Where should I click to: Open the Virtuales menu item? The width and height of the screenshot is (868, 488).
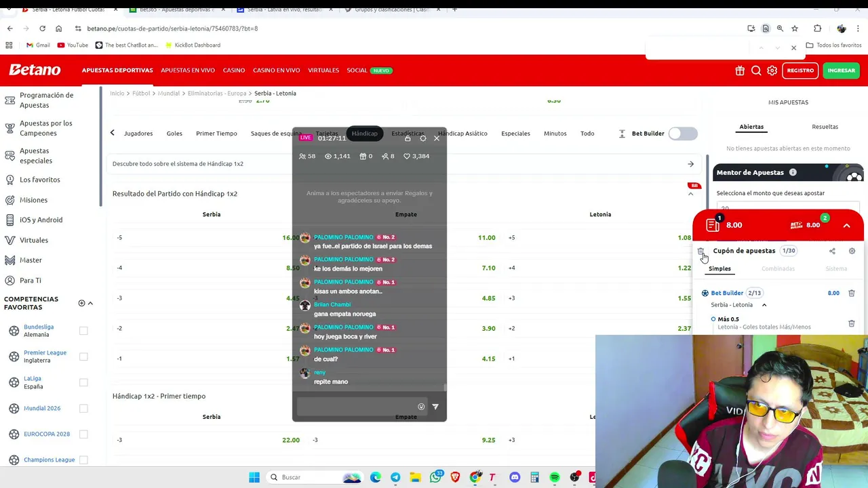coord(323,70)
